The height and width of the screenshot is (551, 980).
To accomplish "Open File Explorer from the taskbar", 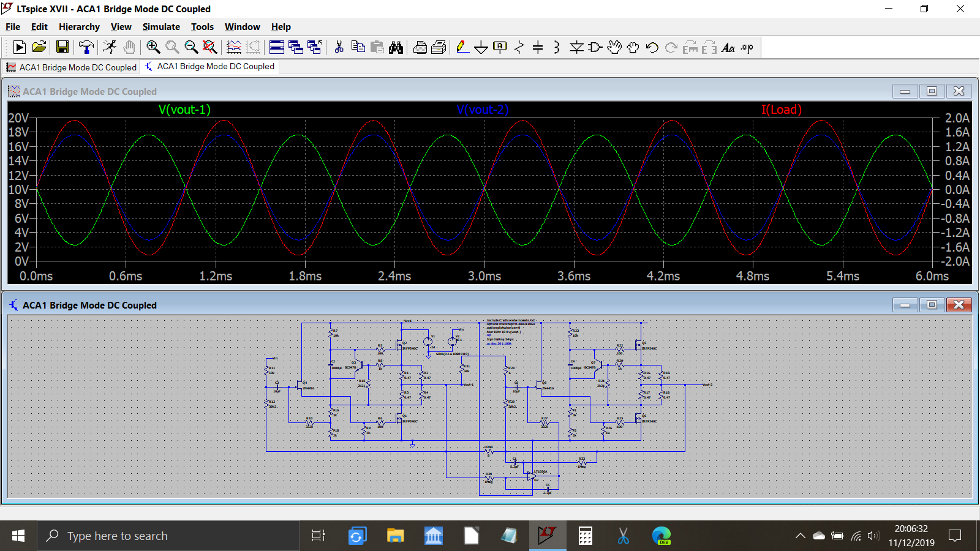I will (395, 536).
